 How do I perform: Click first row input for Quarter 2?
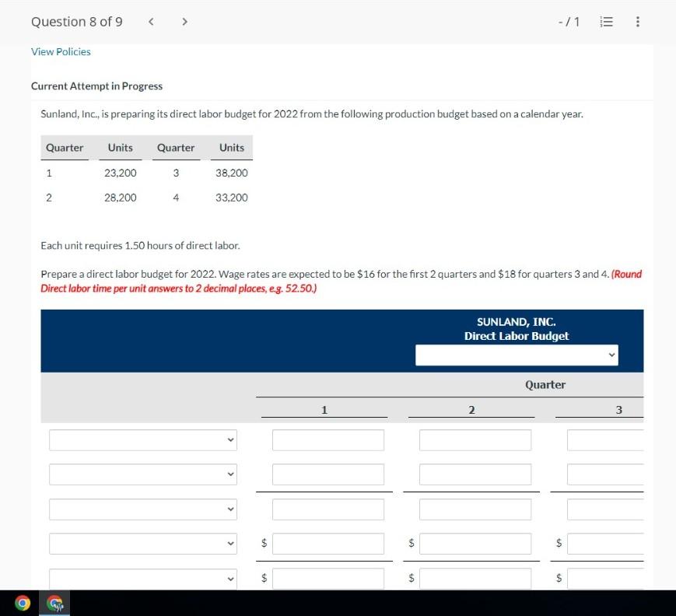[475, 439]
